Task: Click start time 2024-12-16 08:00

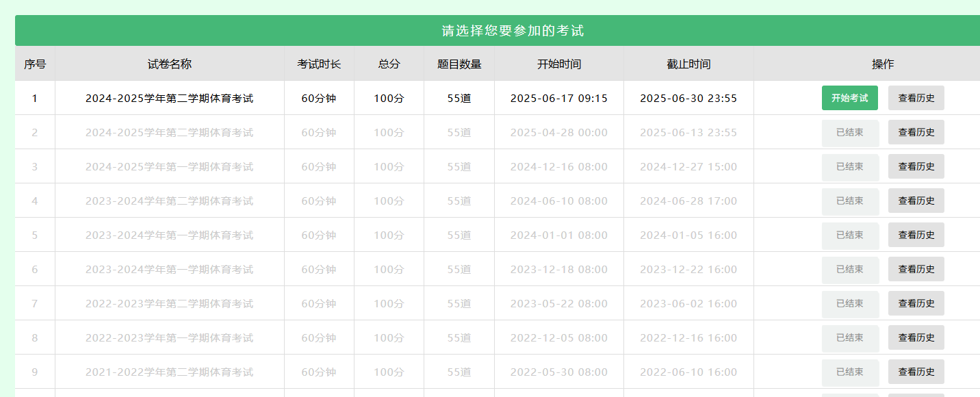Action: [559, 167]
